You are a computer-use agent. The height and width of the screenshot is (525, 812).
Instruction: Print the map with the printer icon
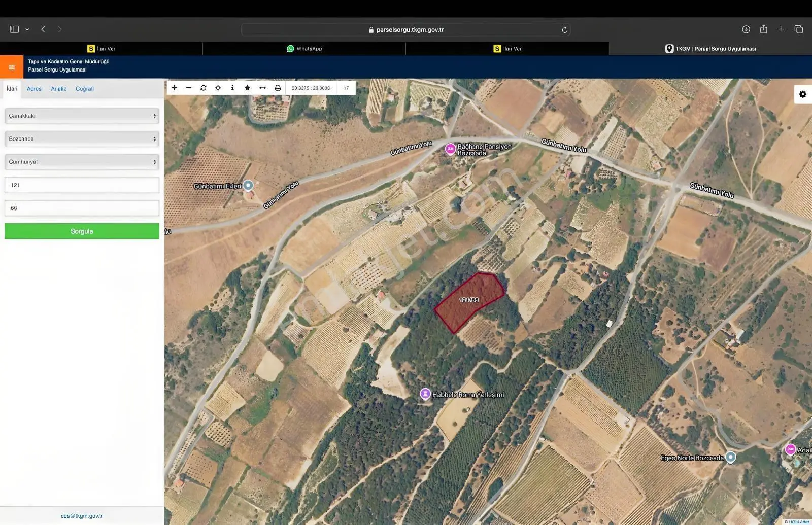(278, 88)
